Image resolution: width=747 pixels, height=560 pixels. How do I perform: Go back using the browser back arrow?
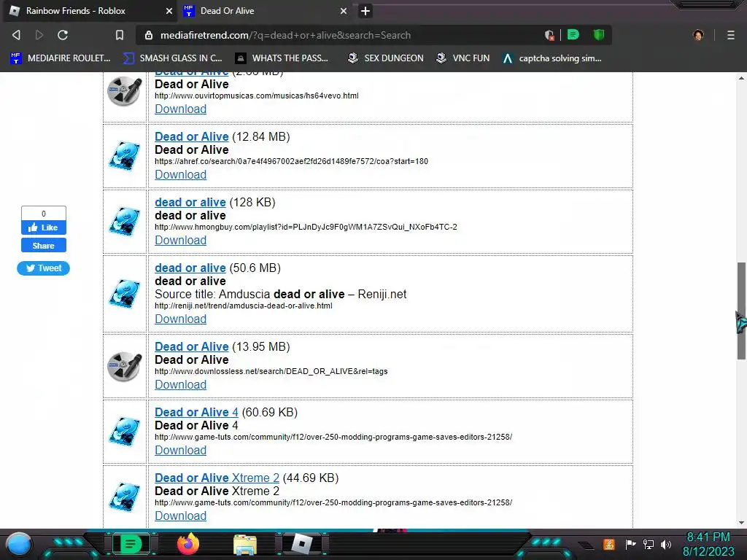[x=16, y=35]
